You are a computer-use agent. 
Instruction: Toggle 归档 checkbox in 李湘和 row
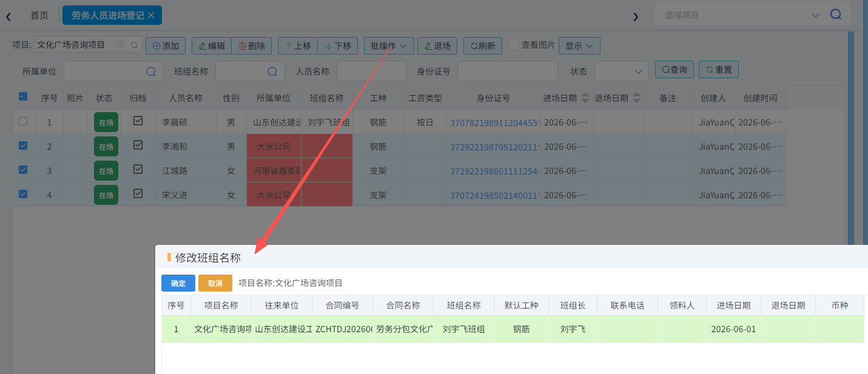(138, 145)
